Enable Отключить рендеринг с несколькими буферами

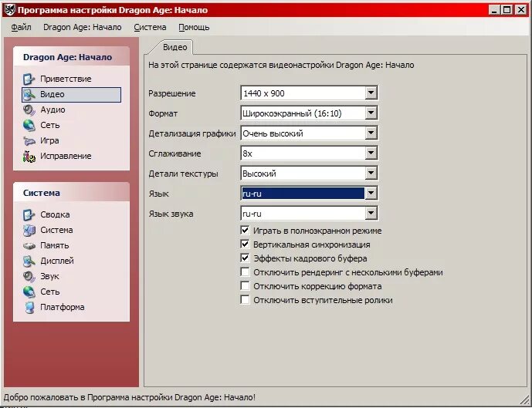pos(245,272)
